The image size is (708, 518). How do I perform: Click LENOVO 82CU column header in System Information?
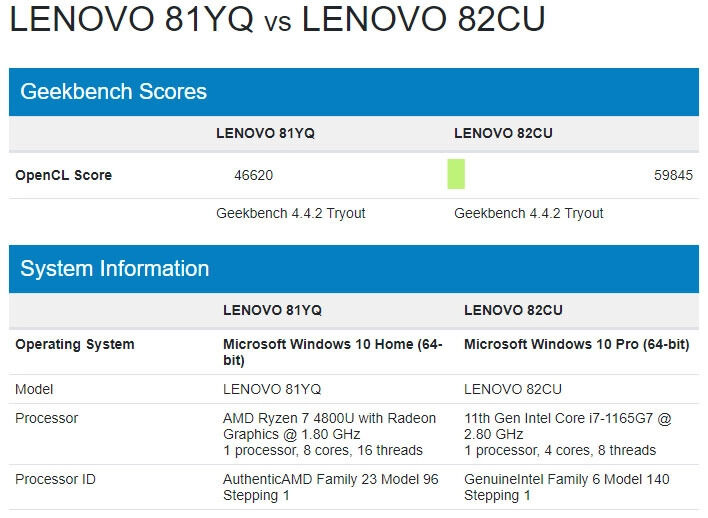[x=513, y=310]
